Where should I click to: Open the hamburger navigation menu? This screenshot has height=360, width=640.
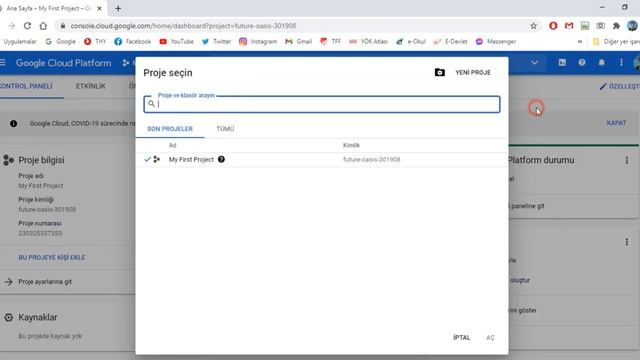(x=3, y=63)
